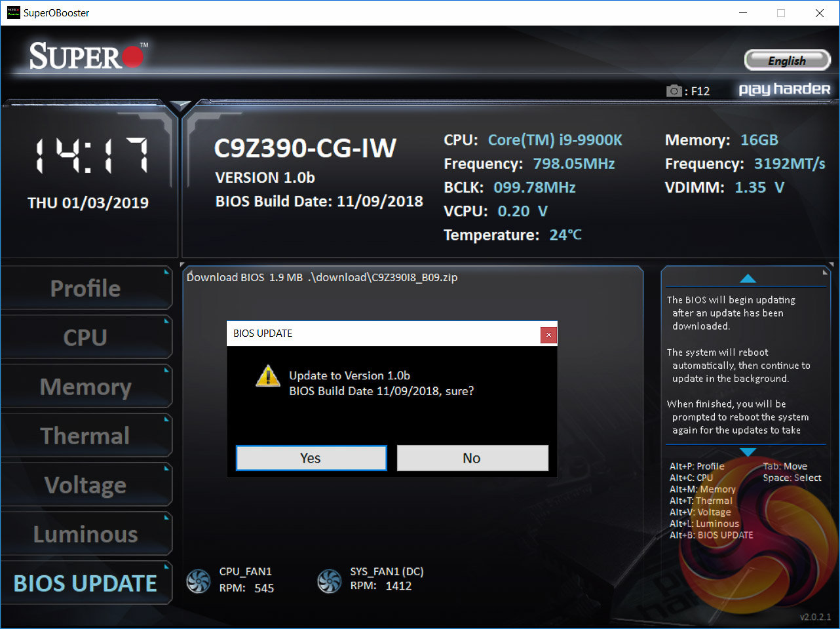This screenshot has width=840, height=629.
Task: Select the BIOS UPDATE tab
Action: click(86, 583)
